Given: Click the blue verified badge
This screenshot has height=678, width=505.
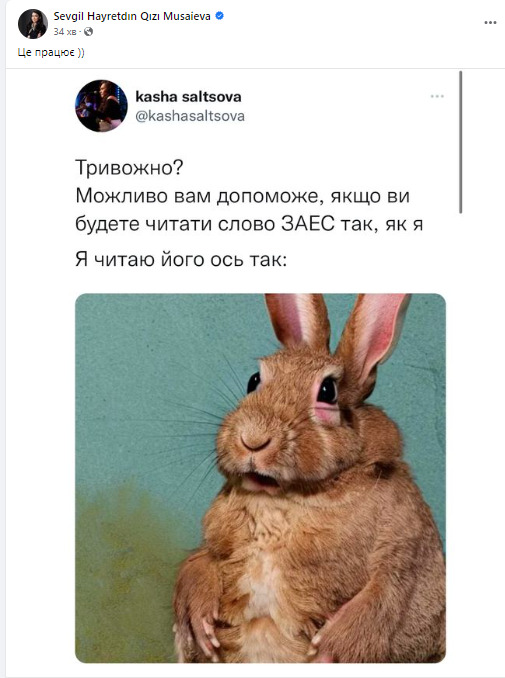Looking at the screenshot, I should tap(220, 16).
